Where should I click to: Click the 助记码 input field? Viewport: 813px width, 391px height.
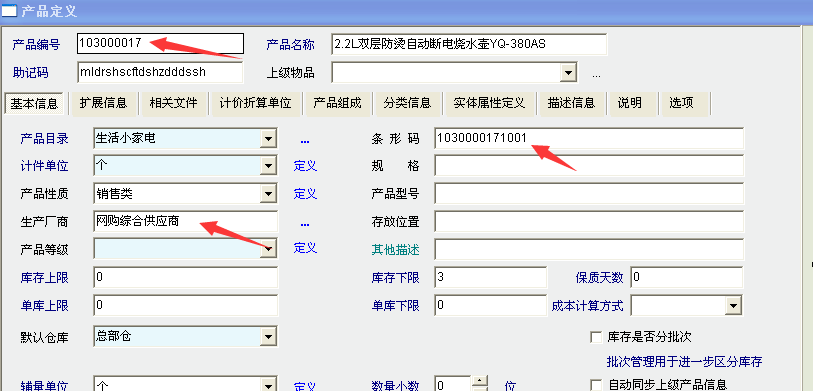click(160, 72)
